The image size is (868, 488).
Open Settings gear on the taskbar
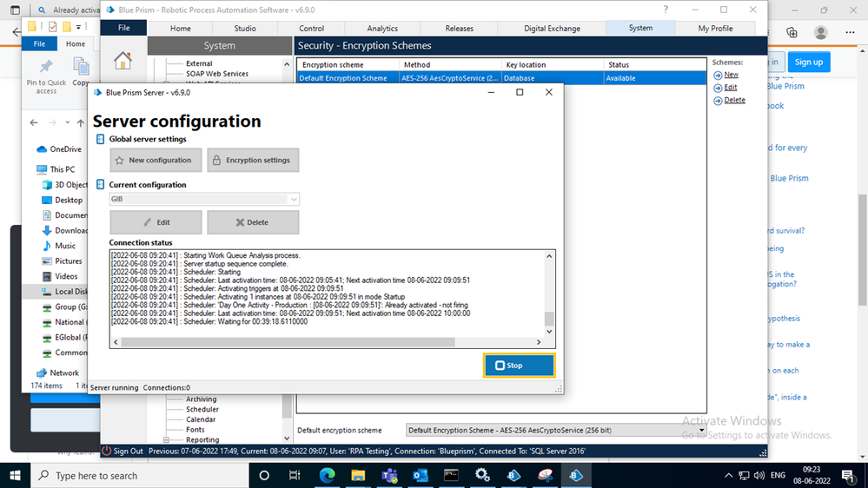[482, 475]
